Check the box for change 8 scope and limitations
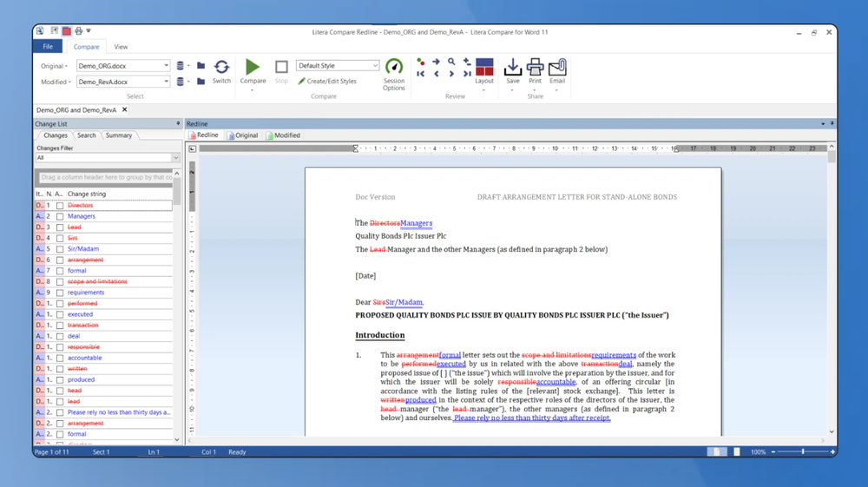 tap(60, 281)
